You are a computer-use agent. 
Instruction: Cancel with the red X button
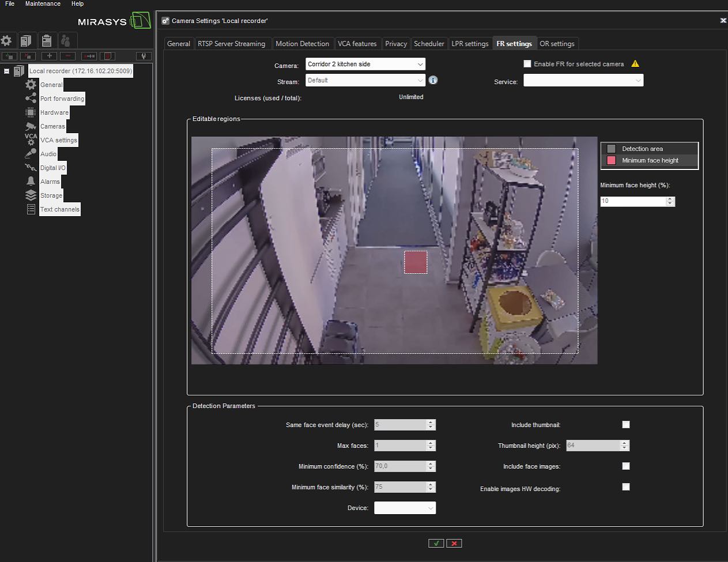[x=454, y=543]
